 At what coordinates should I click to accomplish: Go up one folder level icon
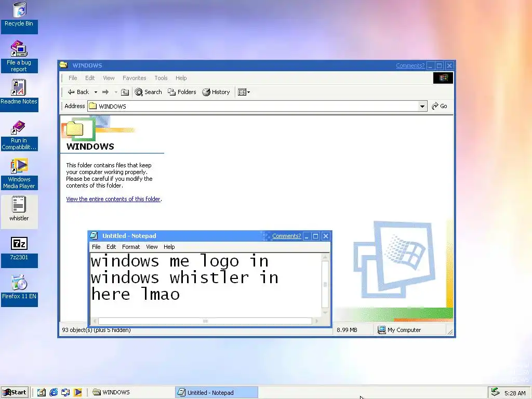pos(125,92)
